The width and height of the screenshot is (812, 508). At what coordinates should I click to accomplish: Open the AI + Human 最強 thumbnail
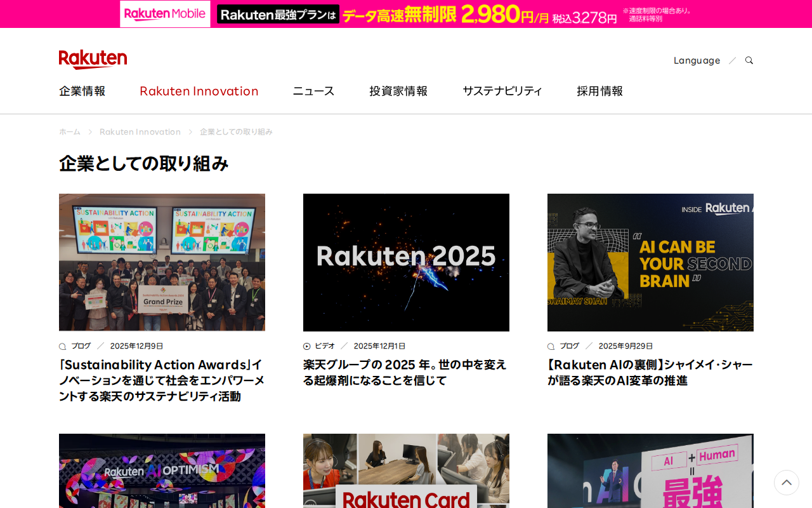(650, 471)
